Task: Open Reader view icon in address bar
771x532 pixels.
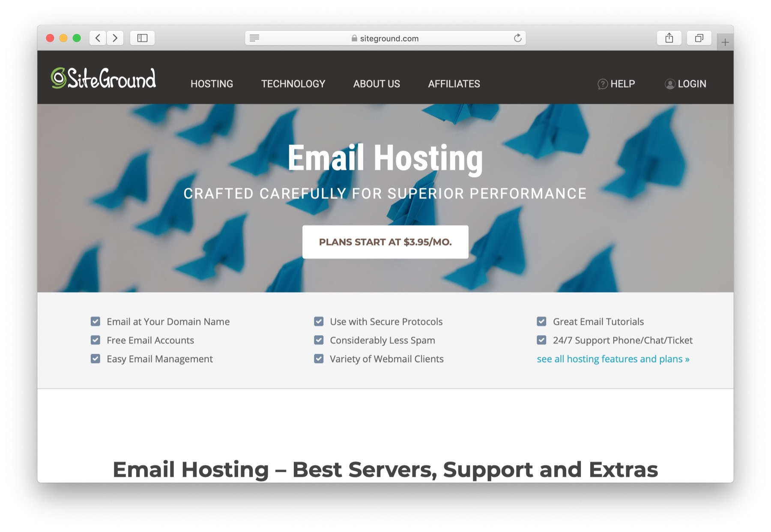Action: click(x=254, y=38)
